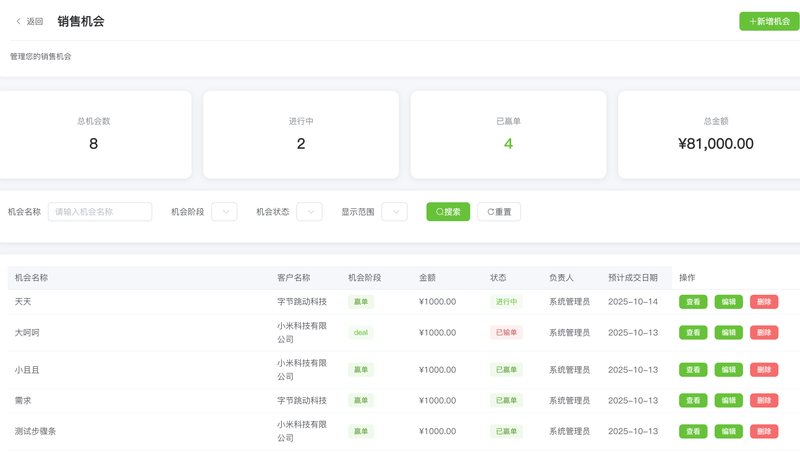The width and height of the screenshot is (800, 453).
Task: Click the 销售机会 page title
Action: point(81,21)
